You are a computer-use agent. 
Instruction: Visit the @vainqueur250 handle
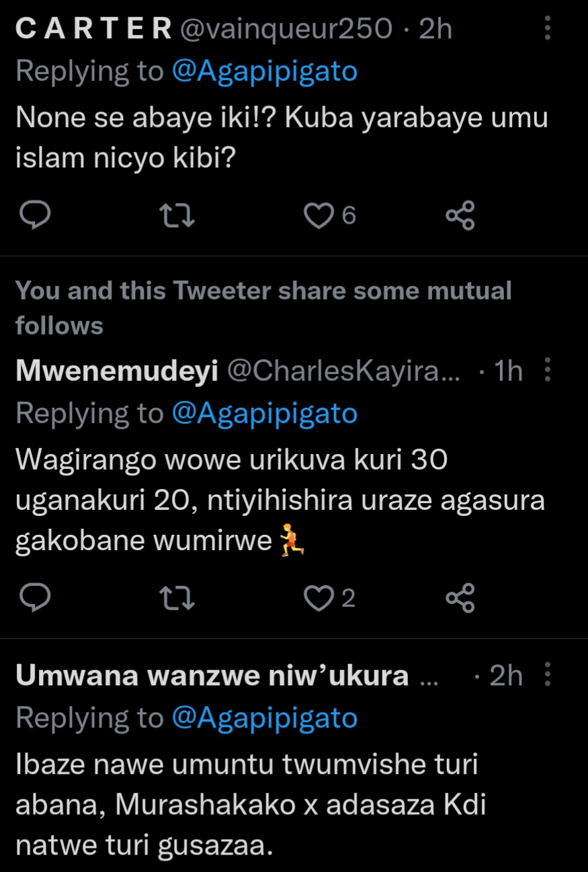coord(286,29)
